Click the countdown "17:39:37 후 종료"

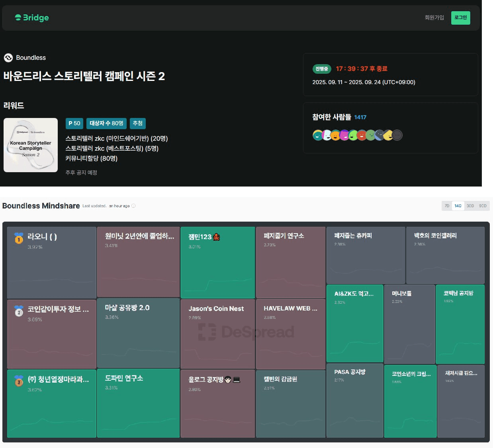(x=362, y=69)
